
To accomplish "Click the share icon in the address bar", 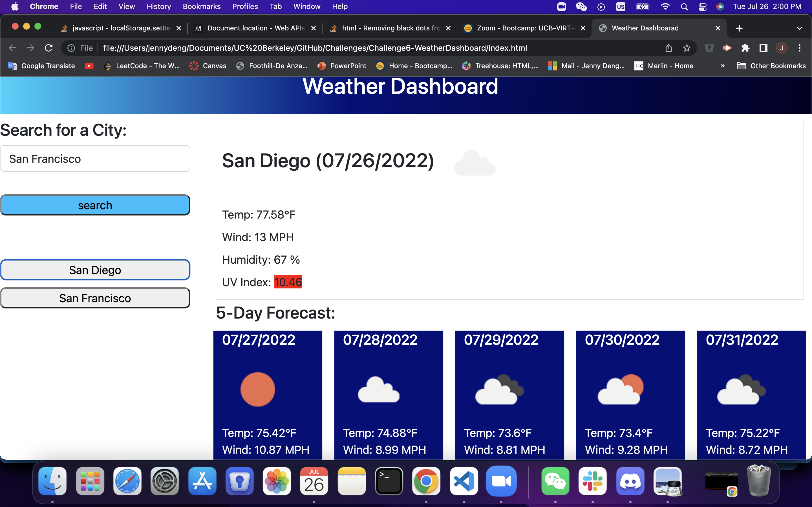I will pyautogui.click(x=668, y=48).
